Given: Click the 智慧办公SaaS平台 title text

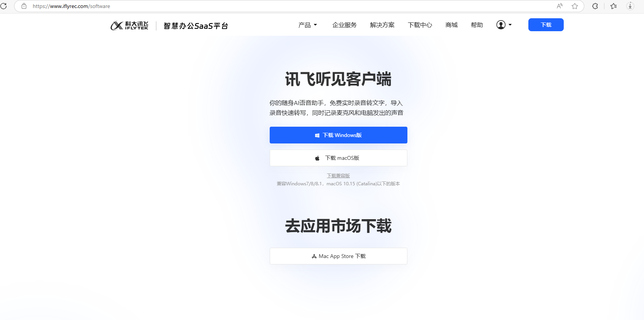Looking at the screenshot, I should [196, 26].
